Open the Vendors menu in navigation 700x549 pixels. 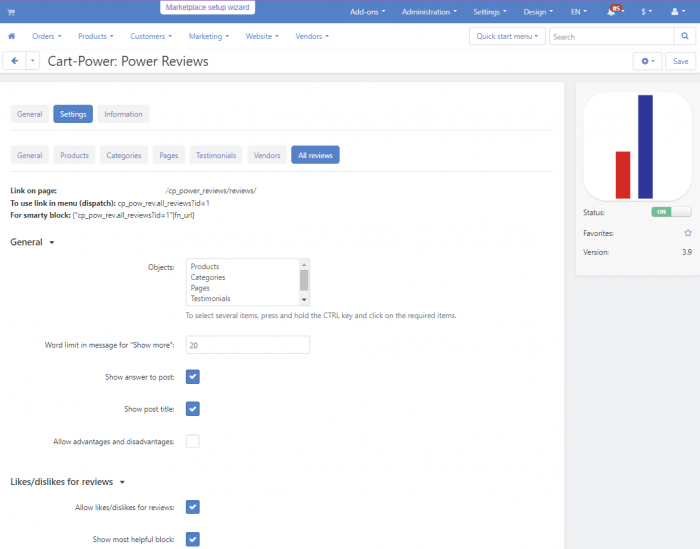(x=312, y=36)
